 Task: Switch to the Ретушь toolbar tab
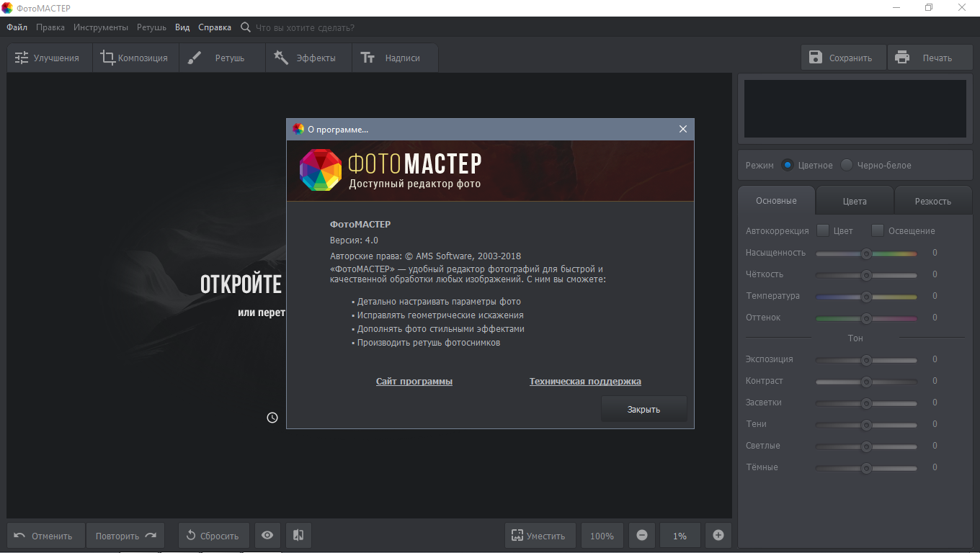coord(222,58)
